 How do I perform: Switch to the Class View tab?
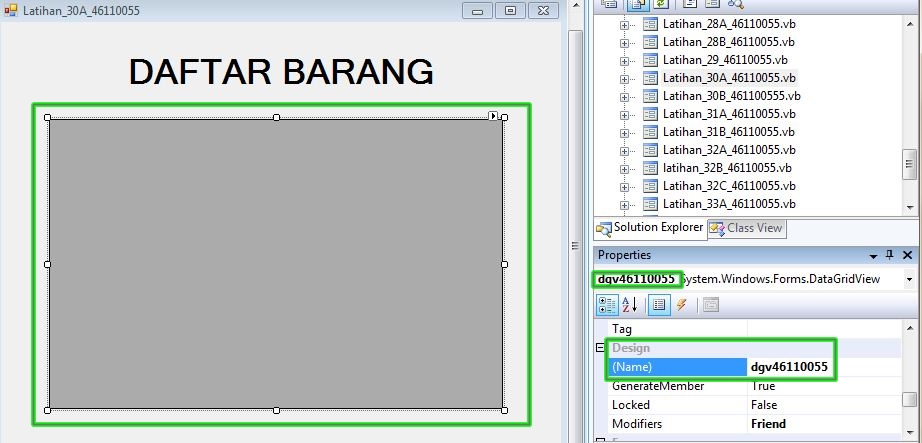(x=746, y=228)
